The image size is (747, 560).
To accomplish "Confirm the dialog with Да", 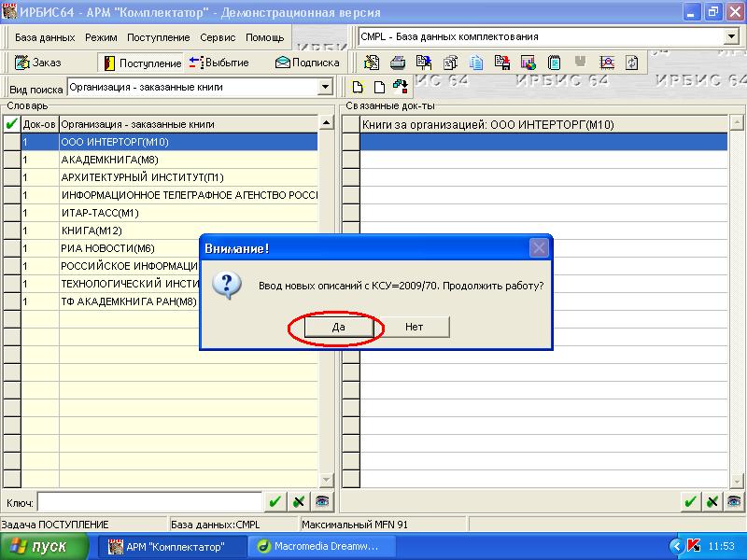I will (x=338, y=328).
